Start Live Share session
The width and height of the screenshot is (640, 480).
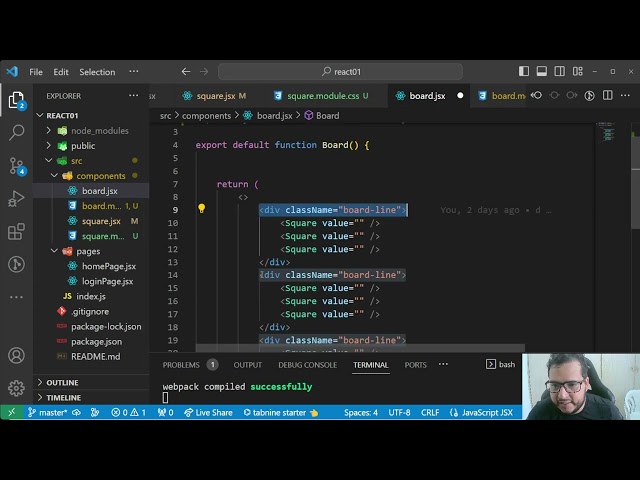click(x=208, y=412)
